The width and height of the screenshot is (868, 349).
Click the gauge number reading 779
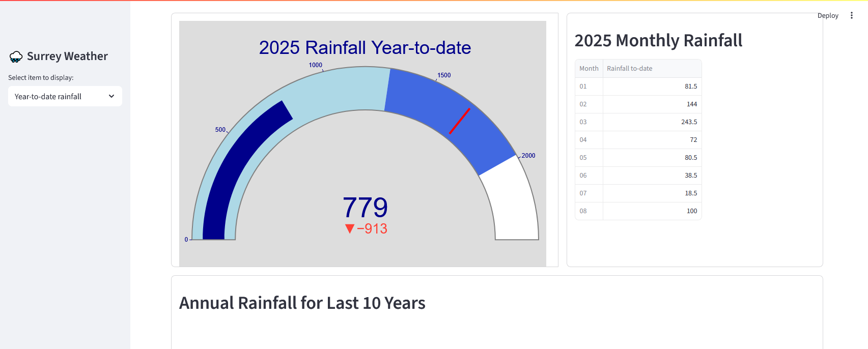pos(365,207)
